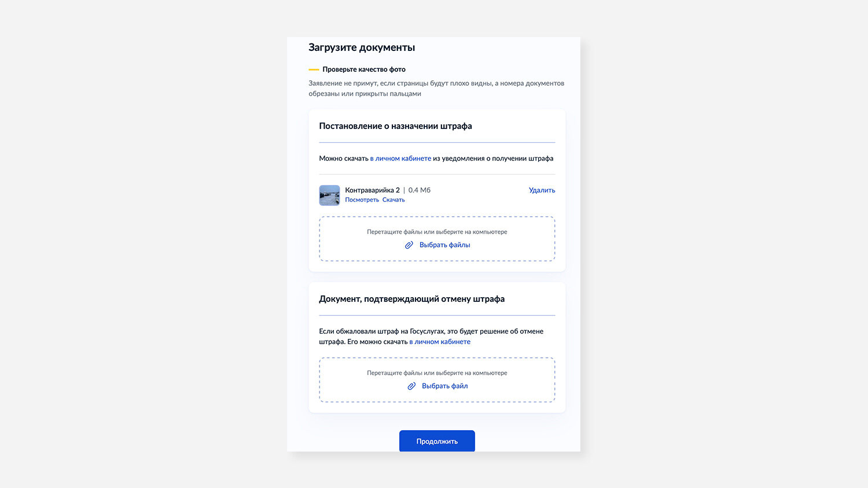
Task: Click drop zone text above Выбрать файлы
Action: tap(437, 232)
